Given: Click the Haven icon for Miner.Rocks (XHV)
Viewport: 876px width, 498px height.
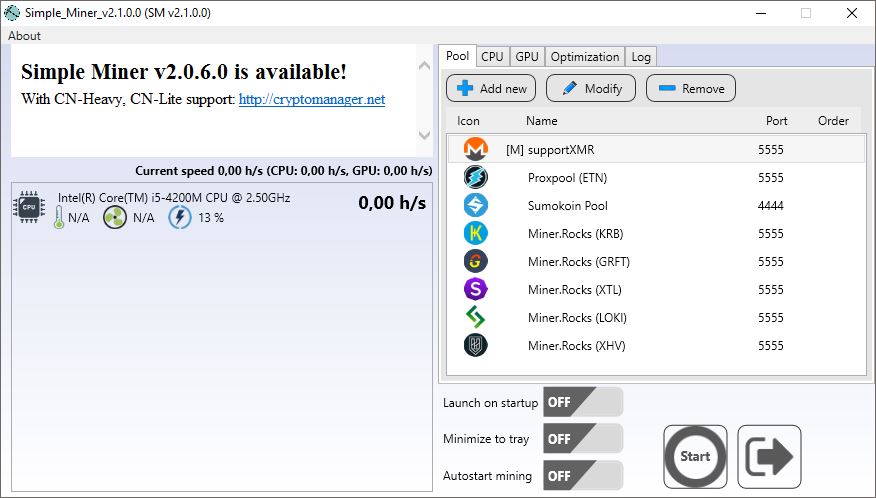Looking at the screenshot, I should click(475, 345).
